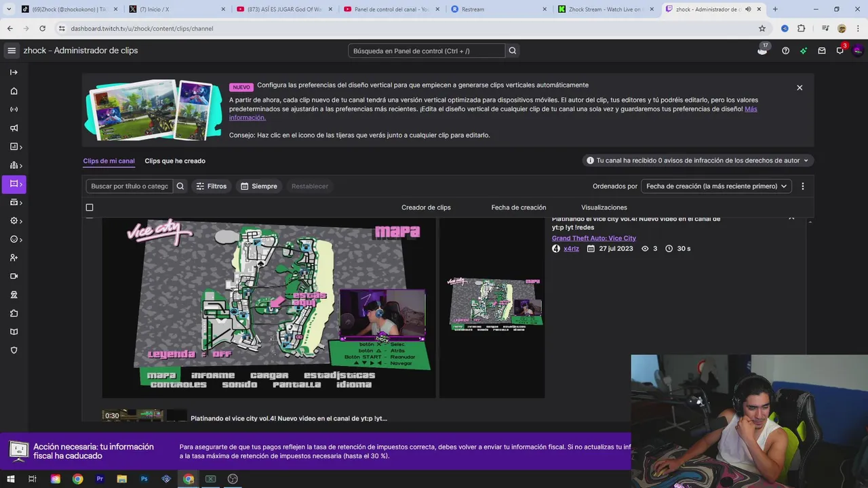Screen dimensions: 868x488
Task: Open the hype chat icon with 17 badge
Action: pyautogui.click(x=762, y=50)
